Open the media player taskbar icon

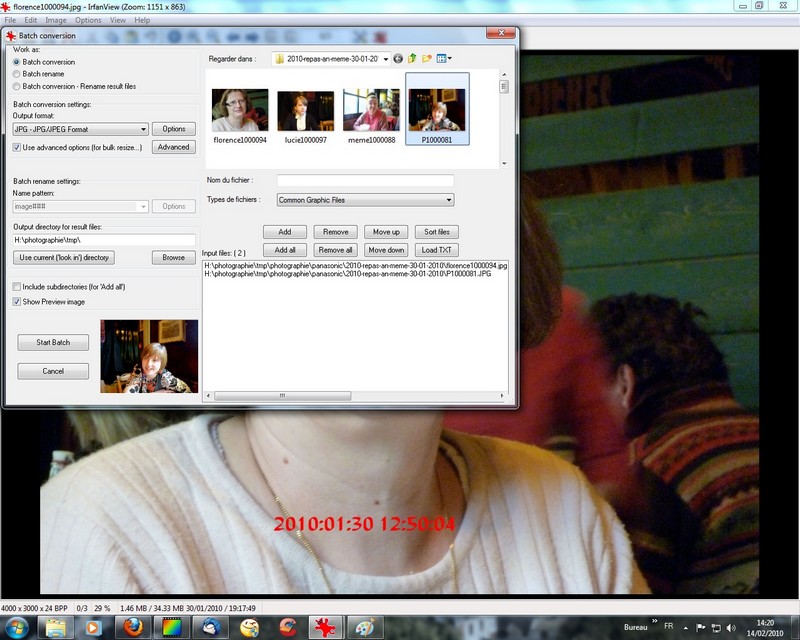tap(93, 627)
